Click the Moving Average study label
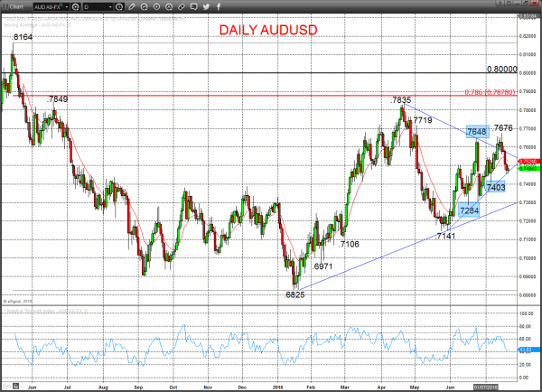The image size is (542, 392). [x=37, y=25]
